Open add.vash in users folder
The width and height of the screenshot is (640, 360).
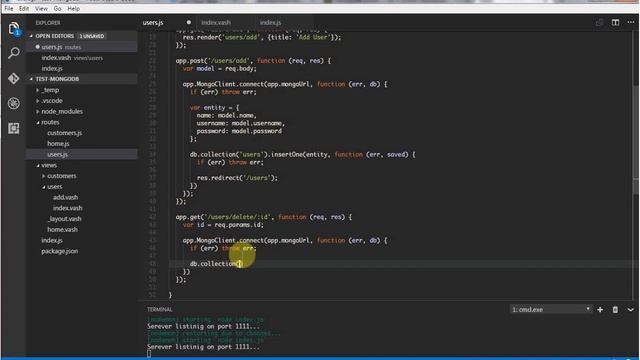click(65, 197)
